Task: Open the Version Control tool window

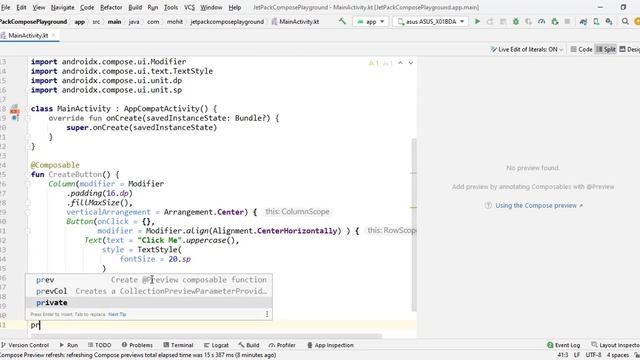Action: [25, 345]
